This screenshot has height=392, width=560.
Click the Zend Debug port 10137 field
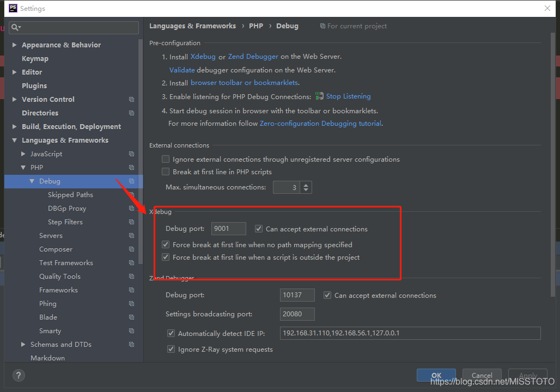click(297, 295)
